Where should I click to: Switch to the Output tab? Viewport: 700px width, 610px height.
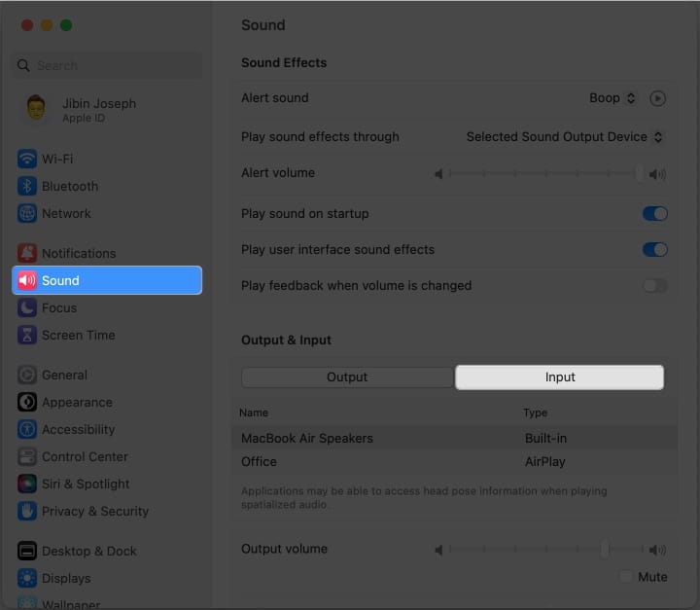pos(347,377)
